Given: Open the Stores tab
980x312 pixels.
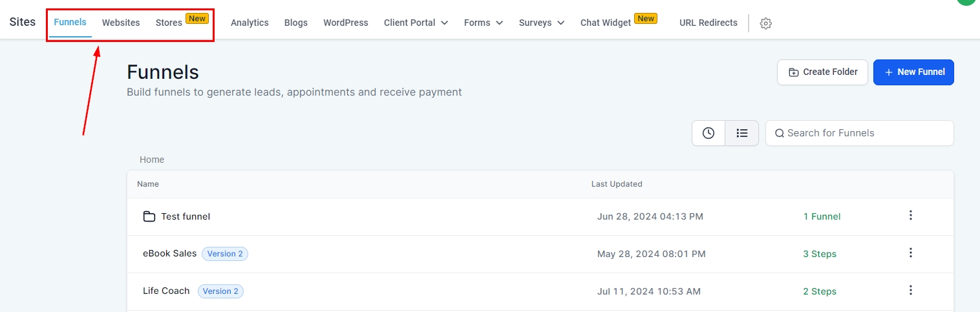Looking at the screenshot, I should (x=169, y=23).
